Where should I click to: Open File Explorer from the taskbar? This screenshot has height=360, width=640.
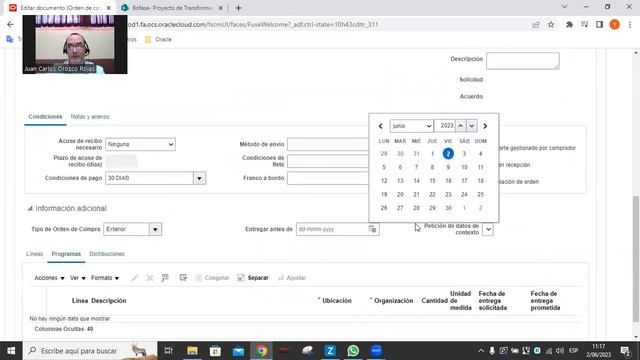pos(192,351)
